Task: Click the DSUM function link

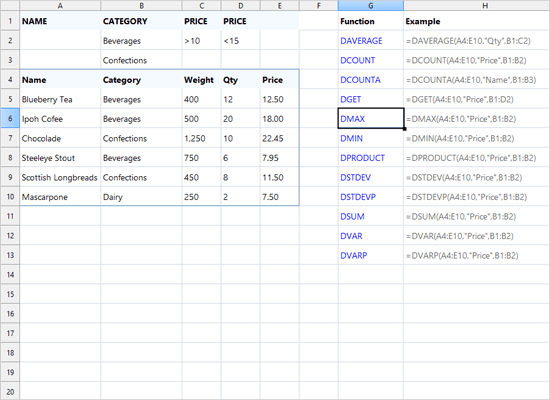Action: tap(352, 216)
